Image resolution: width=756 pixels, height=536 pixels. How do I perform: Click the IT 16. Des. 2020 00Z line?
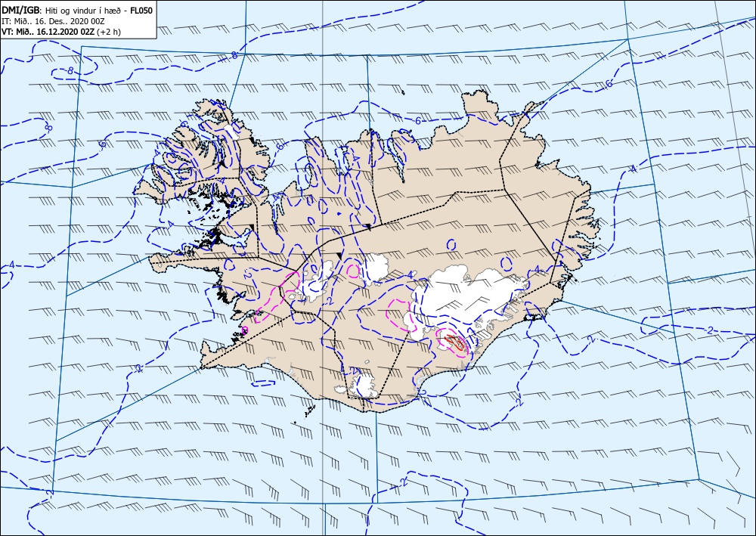[53, 21]
